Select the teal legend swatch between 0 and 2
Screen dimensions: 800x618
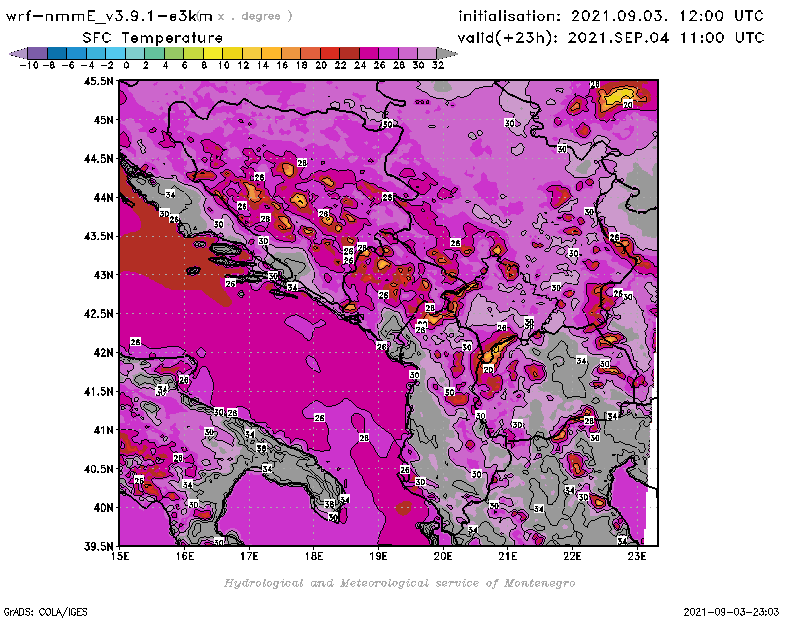click(x=135, y=53)
